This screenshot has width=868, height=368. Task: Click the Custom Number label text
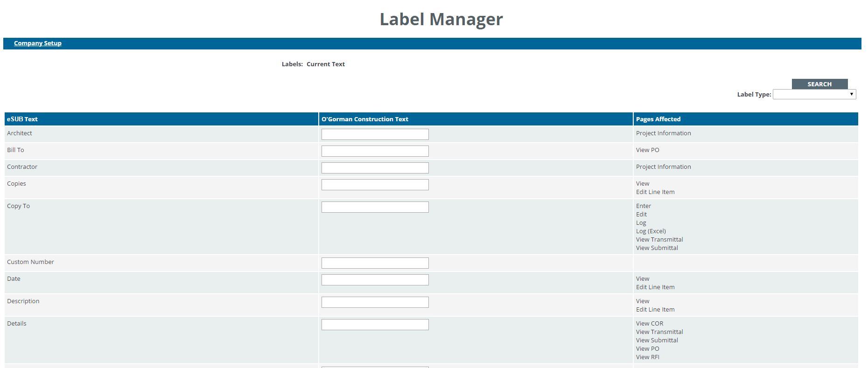(30, 262)
